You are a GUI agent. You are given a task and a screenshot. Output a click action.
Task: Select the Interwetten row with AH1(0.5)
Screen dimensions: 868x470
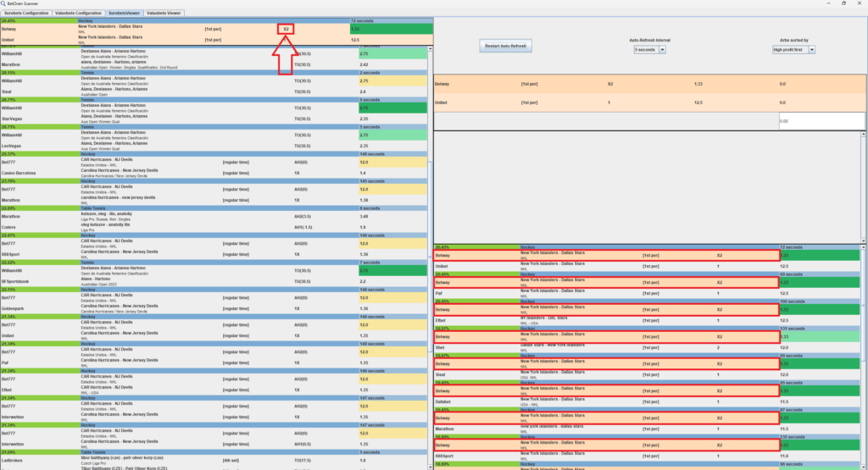pos(214,444)
